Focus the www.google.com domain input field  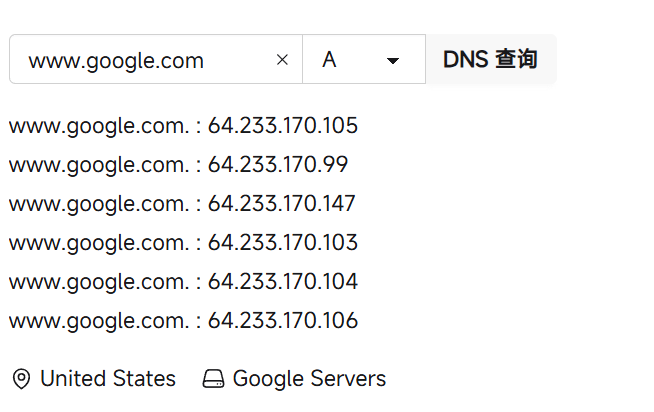140,60
